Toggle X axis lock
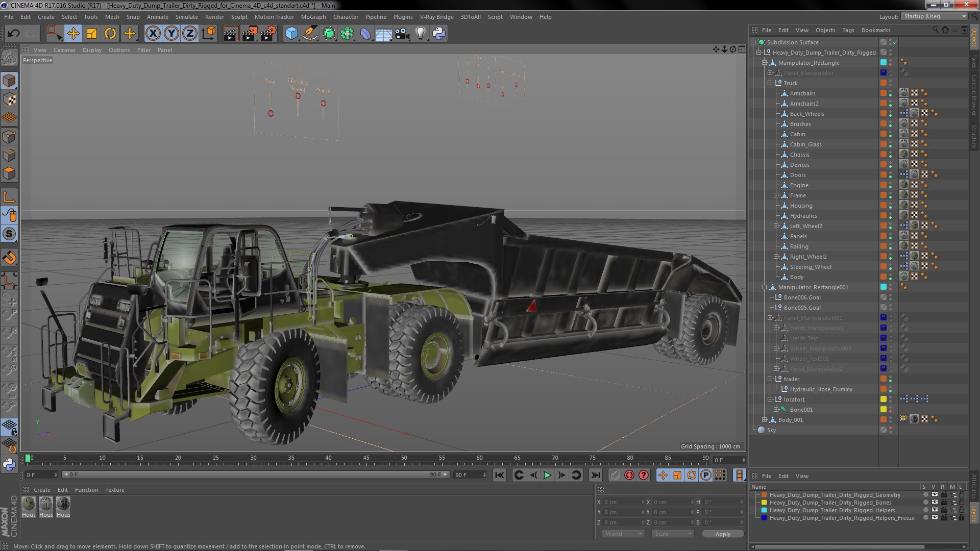 pos(153,34)
